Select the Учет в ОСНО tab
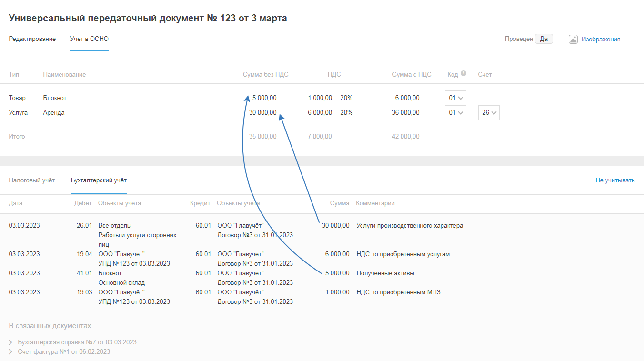This screenshot has height=361, width=644. (x=89, y=39)
